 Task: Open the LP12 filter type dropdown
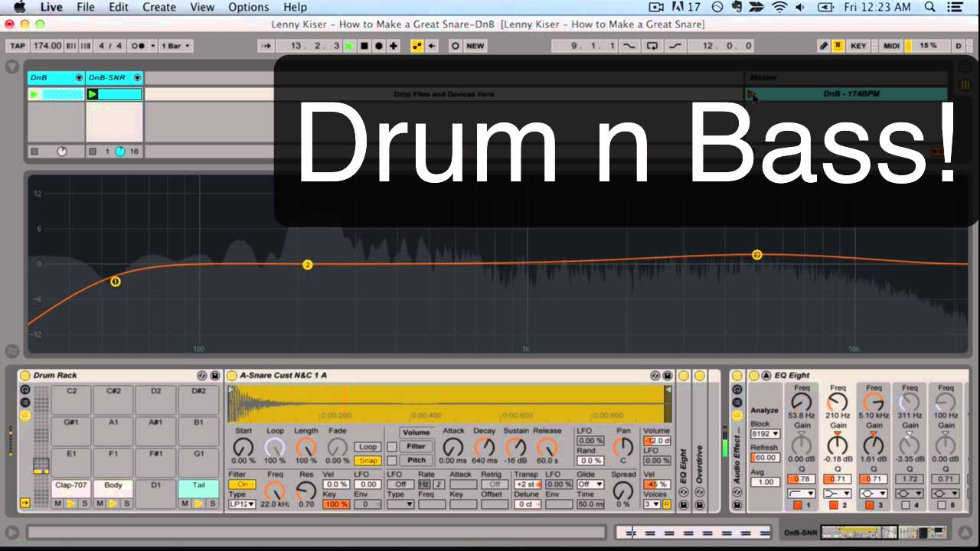243,504
